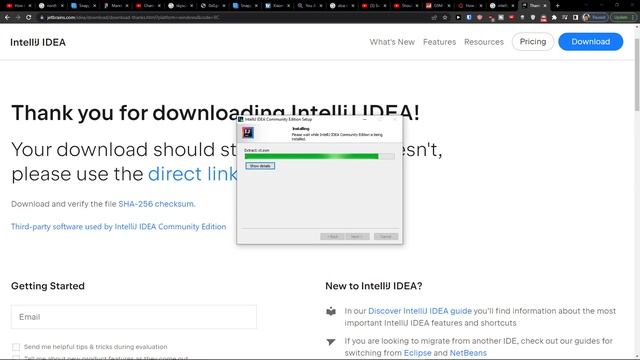
Task: Open the SHA-256 checksum link
Action: (156, 204)
